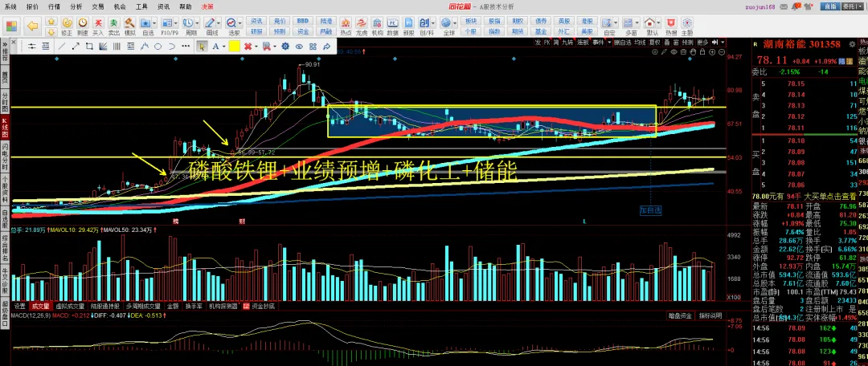Open more drawing tools ellipsis
The width and height of the screenshot is (868, 366).
click(x=186, y=47)
